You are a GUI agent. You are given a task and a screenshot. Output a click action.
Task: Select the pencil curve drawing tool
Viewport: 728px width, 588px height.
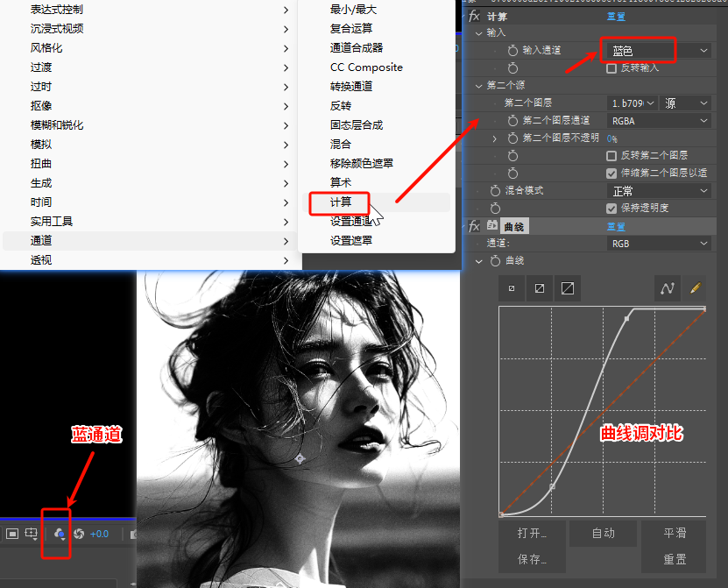[x=695, y=288]
